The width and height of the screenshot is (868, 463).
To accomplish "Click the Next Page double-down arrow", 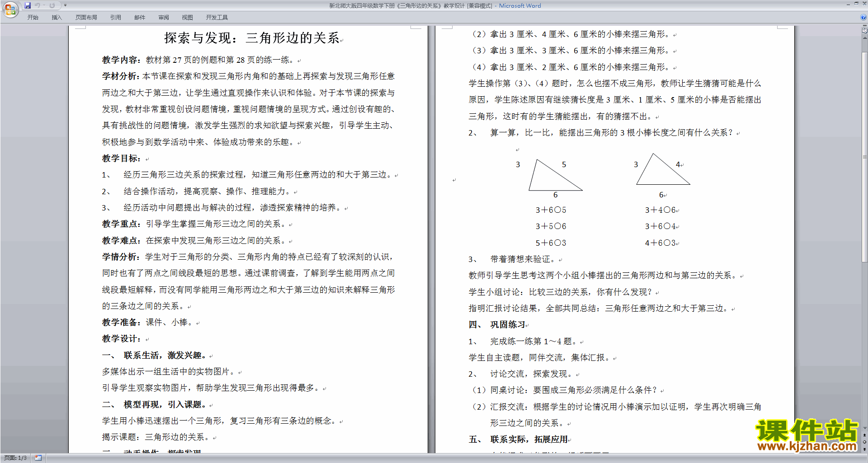I will coord(865,449).
